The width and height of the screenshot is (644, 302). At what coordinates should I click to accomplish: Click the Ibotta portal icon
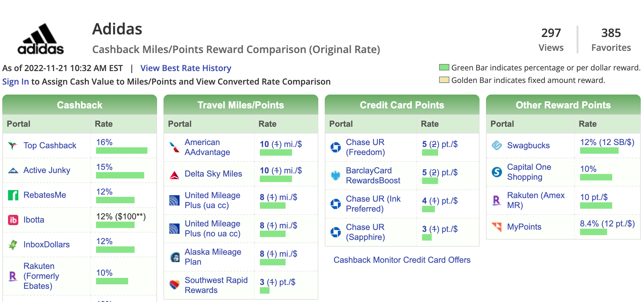pos(13,220)
